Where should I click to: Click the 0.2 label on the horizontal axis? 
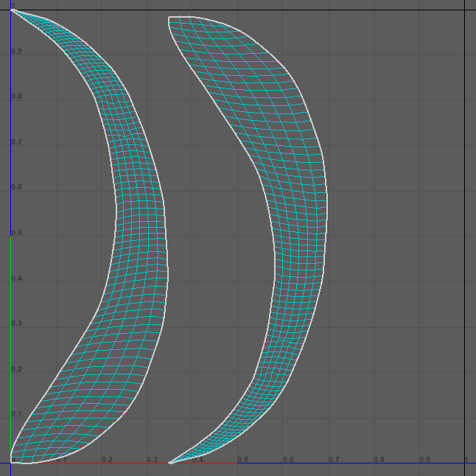pyautogui.click(x=107, y=459)
